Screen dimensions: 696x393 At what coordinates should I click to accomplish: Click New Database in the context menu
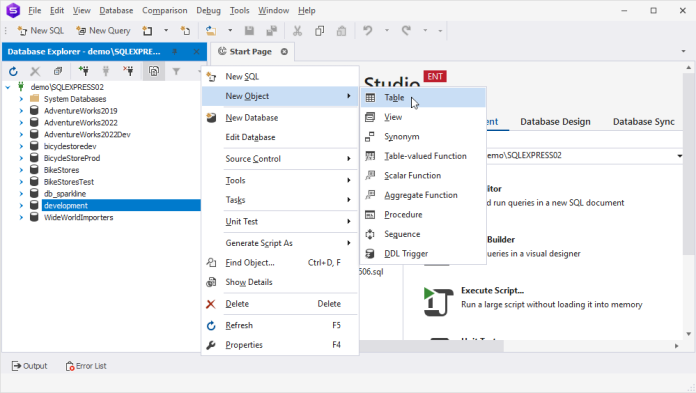[280, 118]
